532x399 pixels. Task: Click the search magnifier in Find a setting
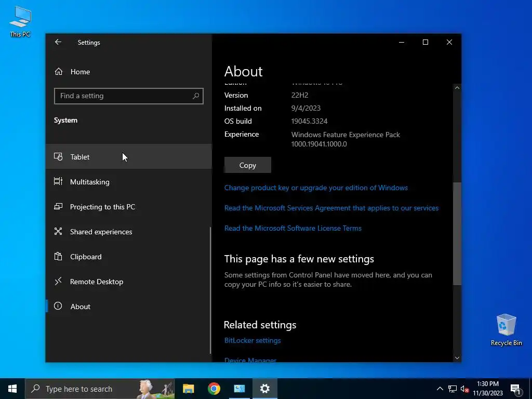(196, 96)
